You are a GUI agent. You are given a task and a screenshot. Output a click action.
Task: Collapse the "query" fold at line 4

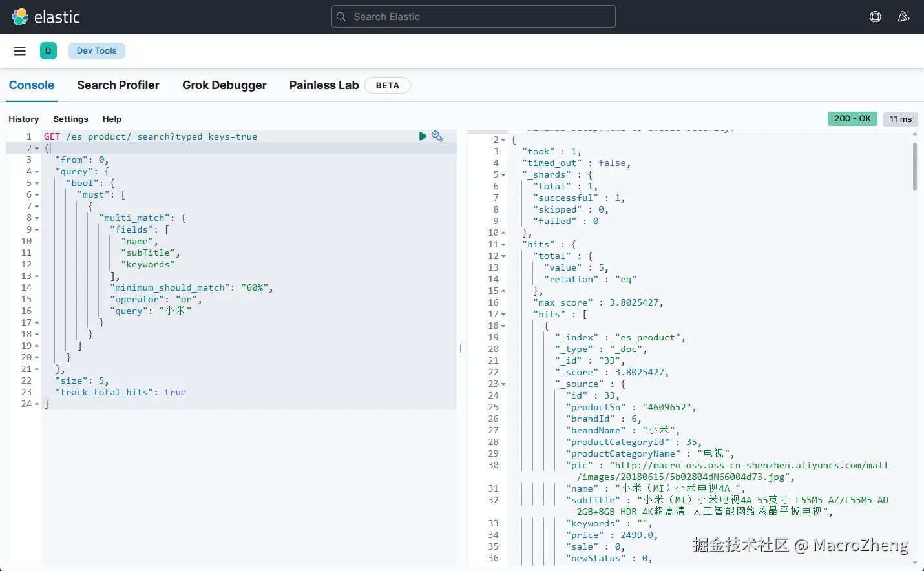(37, 172)
